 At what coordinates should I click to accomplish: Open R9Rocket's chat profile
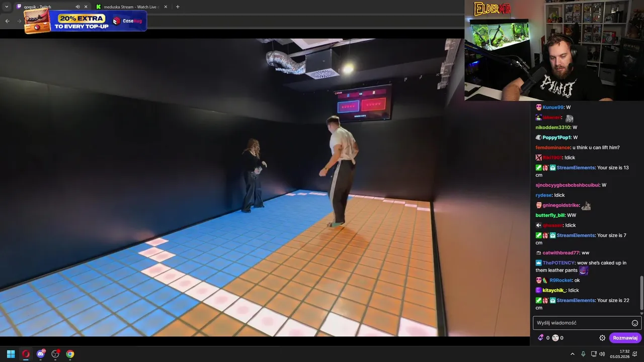coord(560,280)
